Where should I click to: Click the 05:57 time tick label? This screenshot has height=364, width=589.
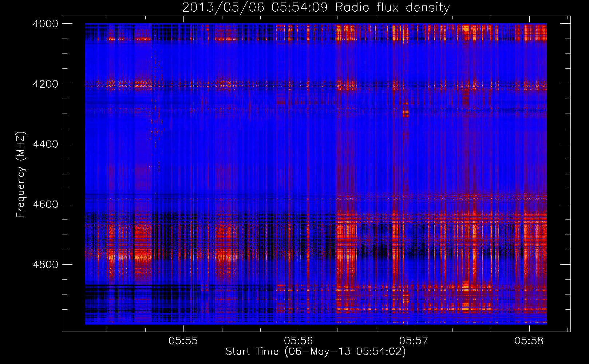pyautogui.click(x=414, y=341)
